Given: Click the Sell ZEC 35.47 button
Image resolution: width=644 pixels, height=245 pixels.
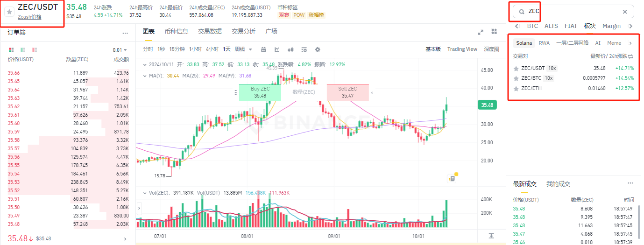Looking at the screenshot, I should (x=347, y=92).
